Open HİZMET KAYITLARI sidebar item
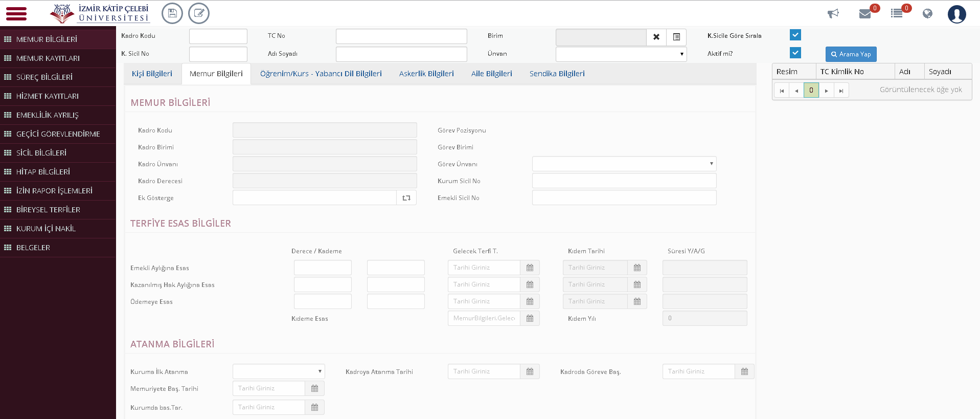 58,96
